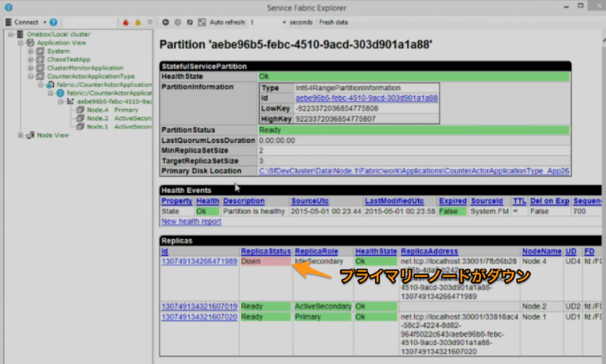Click the gray forward navigation circle icon

(178, 22)
